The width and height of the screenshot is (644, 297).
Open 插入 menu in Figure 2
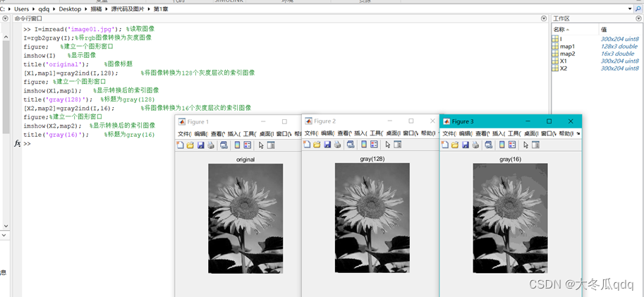(360, 133)
